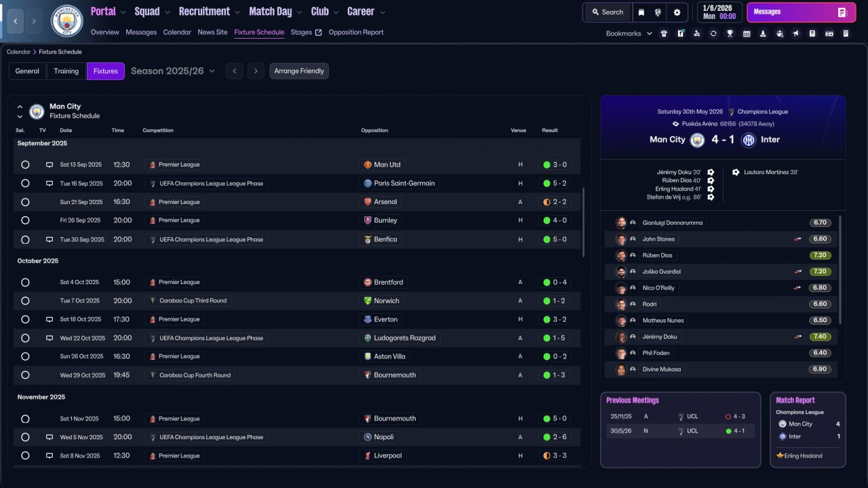This screenshot has height=488, width=868.
Task: Open the calendar shortcut in Bookmarks bar
Action: click(747, 33)
